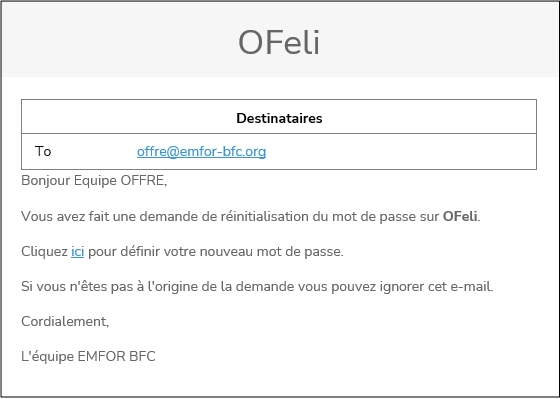Click the large OFeli header title

coord(279,43)
